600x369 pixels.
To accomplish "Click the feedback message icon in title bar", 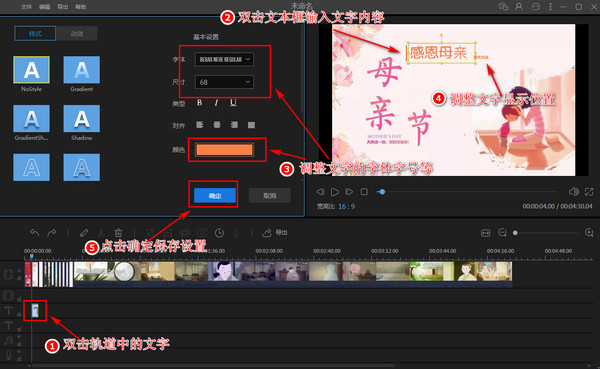I will tap(536, 7).
